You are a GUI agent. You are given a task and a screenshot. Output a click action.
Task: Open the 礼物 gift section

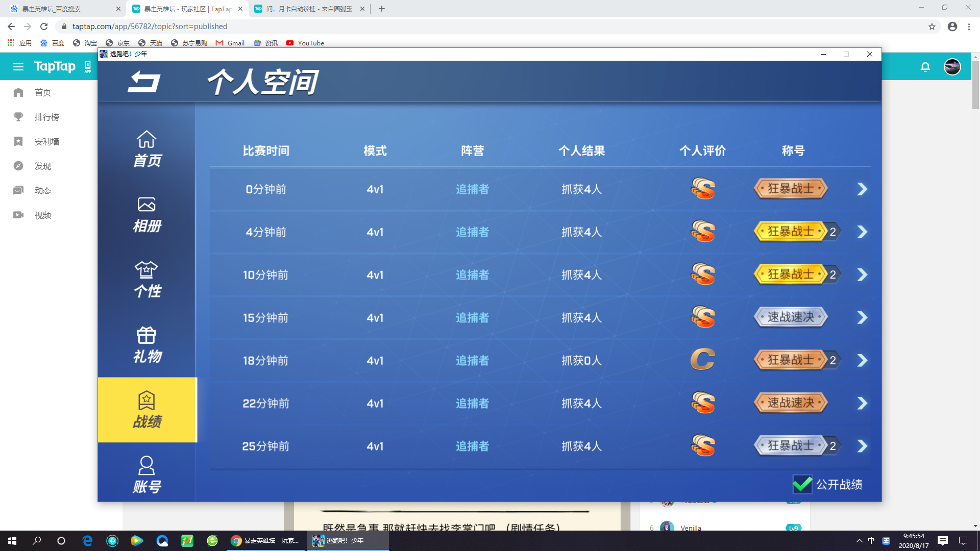146,345
